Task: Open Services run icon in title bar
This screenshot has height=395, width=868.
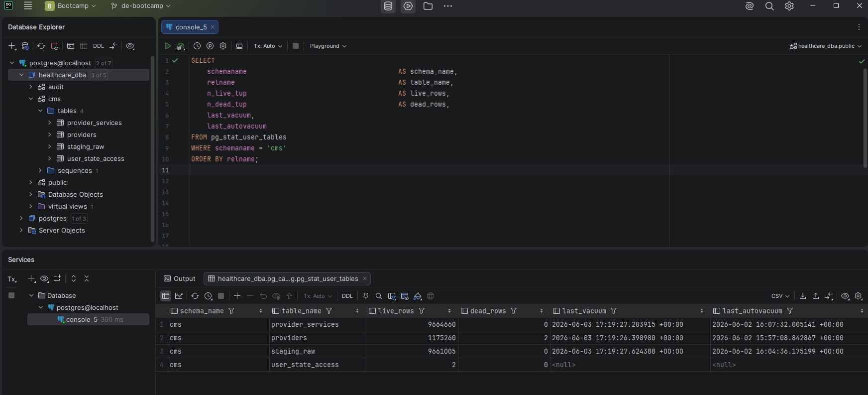Action: coord(408,6)
